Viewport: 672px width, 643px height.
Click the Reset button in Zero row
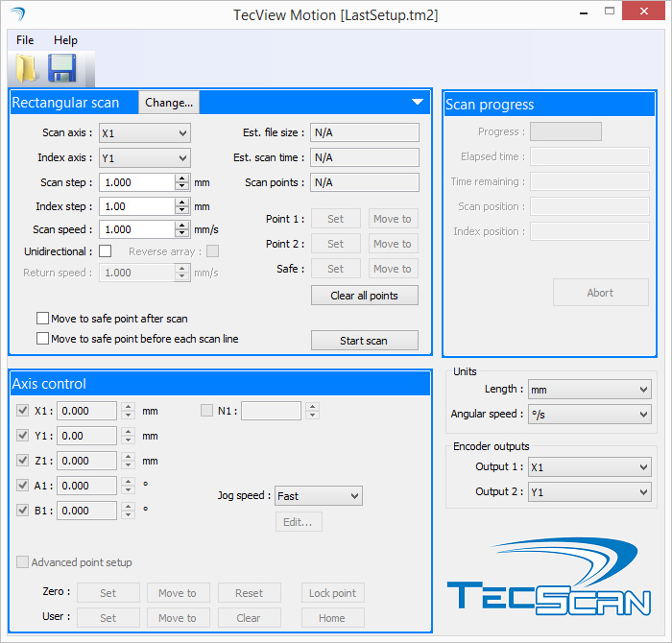[249, 593]
